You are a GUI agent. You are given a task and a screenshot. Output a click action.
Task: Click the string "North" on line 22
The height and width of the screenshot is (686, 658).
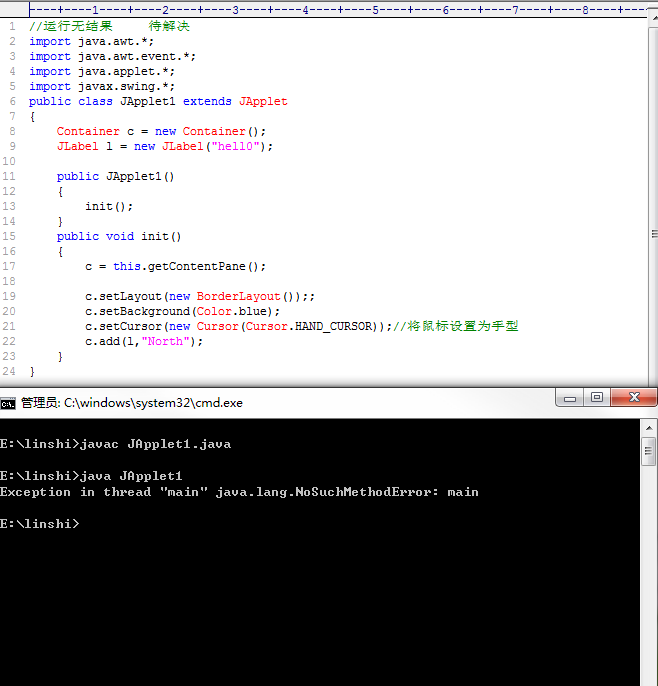[x=165, y=342]
